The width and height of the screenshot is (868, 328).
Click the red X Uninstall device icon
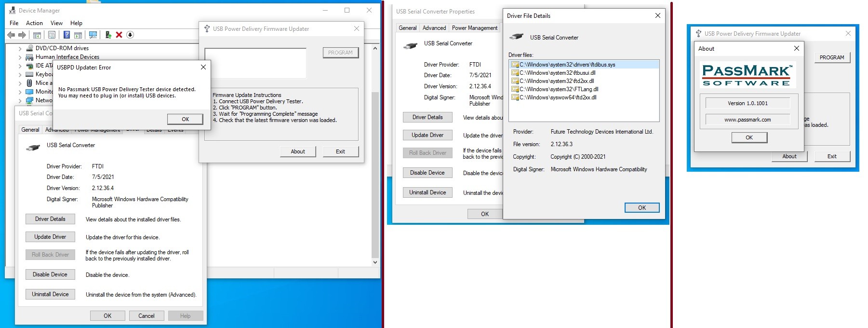point(119,35)
